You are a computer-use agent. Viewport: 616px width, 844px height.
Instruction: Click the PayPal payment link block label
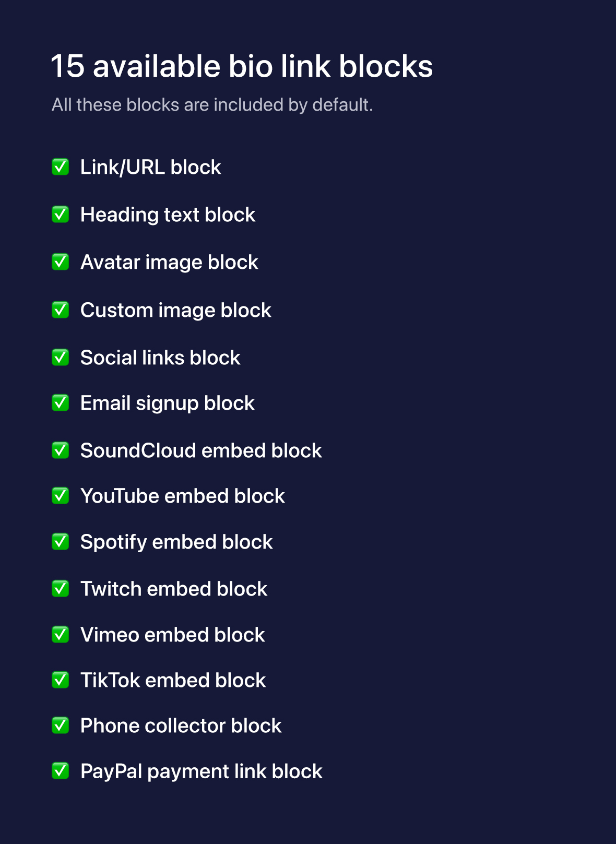201,771
